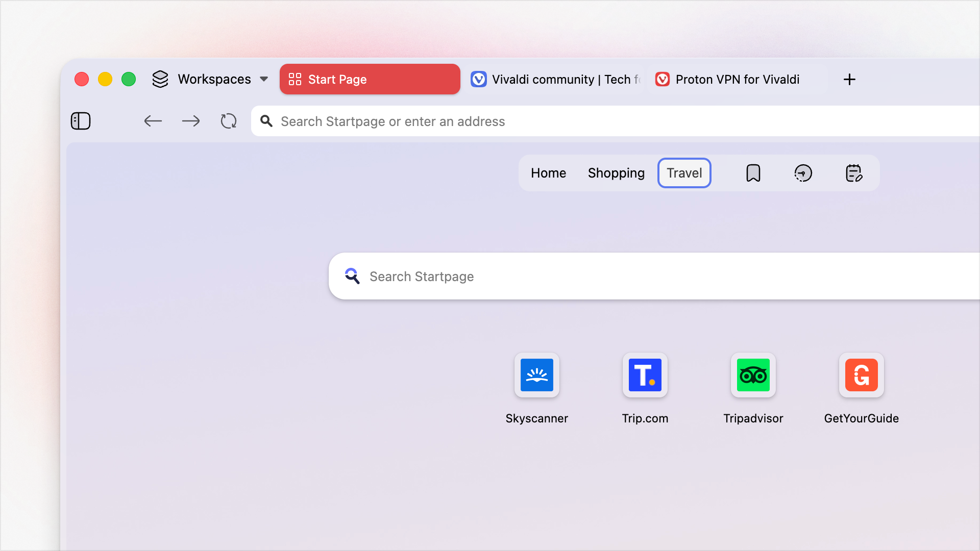Select the Shopping speed dial group
This screenshot has width=980, height=551.
coord(616,173)
